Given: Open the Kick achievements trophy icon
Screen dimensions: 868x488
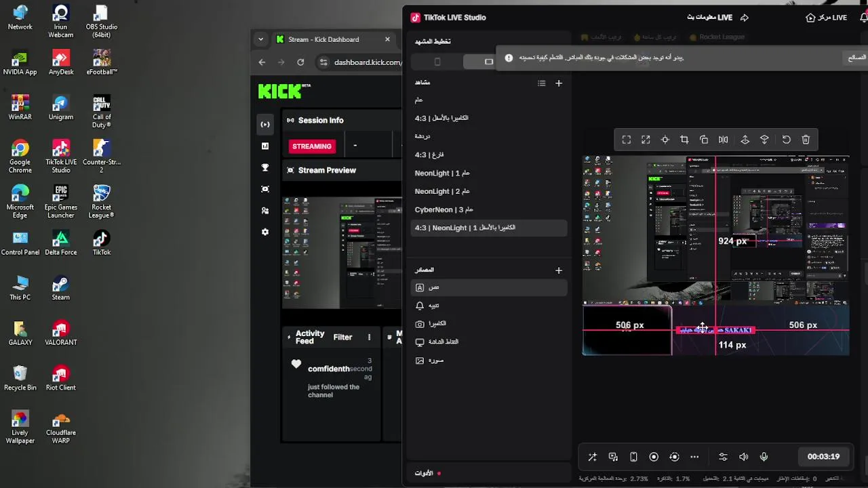Looking at the screenshot, I should 265,167.
